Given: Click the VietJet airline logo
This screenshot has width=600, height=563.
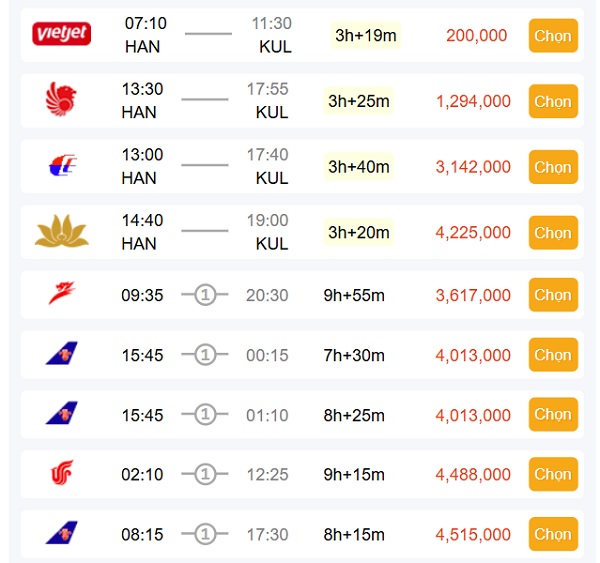Looking at the screenshot, I should (x=61, y=35).
